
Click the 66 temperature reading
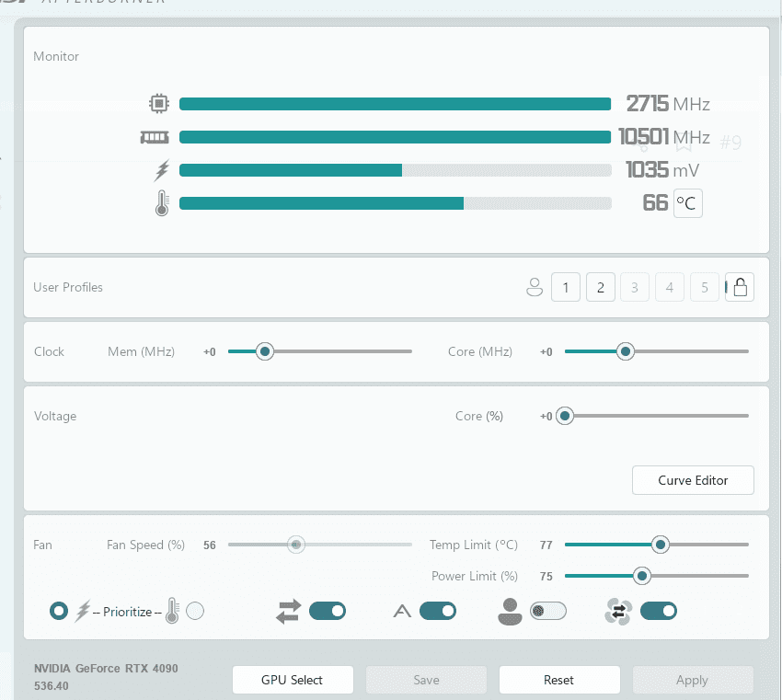(x=655, y=203)
